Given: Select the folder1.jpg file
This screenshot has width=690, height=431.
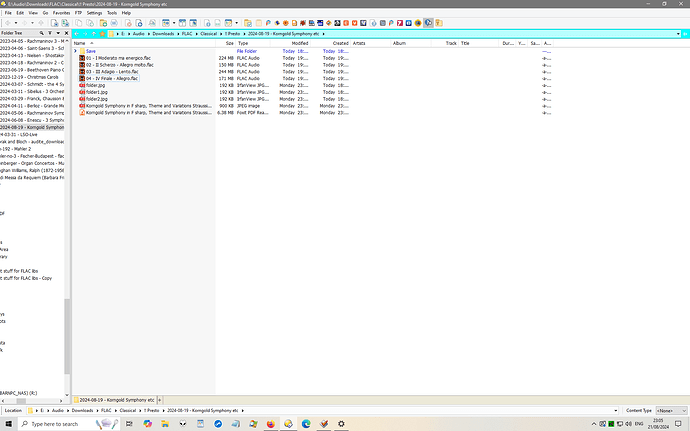Looking at the screenshot, I should tap(97, 92).
